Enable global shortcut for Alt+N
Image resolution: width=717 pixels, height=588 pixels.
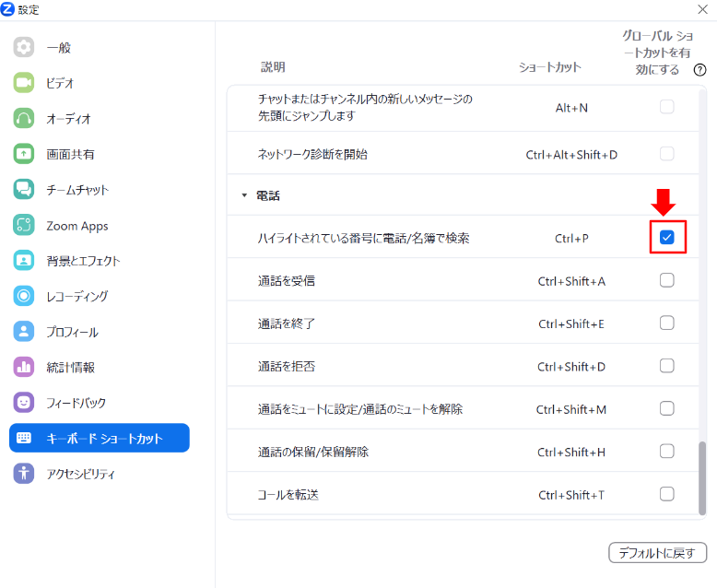coord(666,107)
